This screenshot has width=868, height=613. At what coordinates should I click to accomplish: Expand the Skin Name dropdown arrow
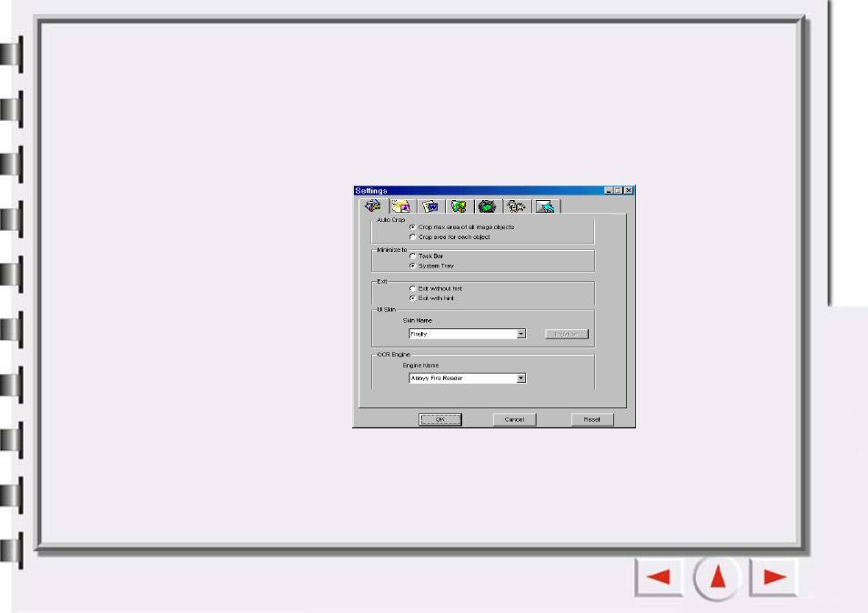(521, 334)
